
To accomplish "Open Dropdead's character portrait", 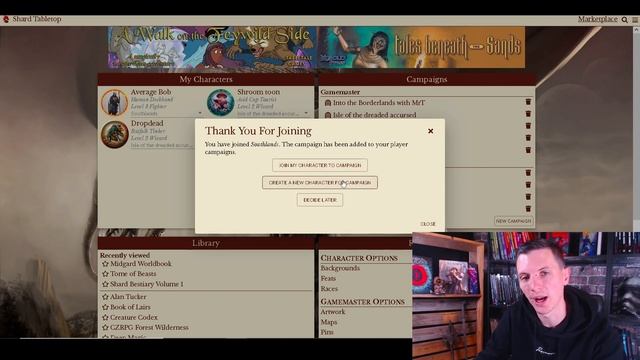I will tap(114, 134).
